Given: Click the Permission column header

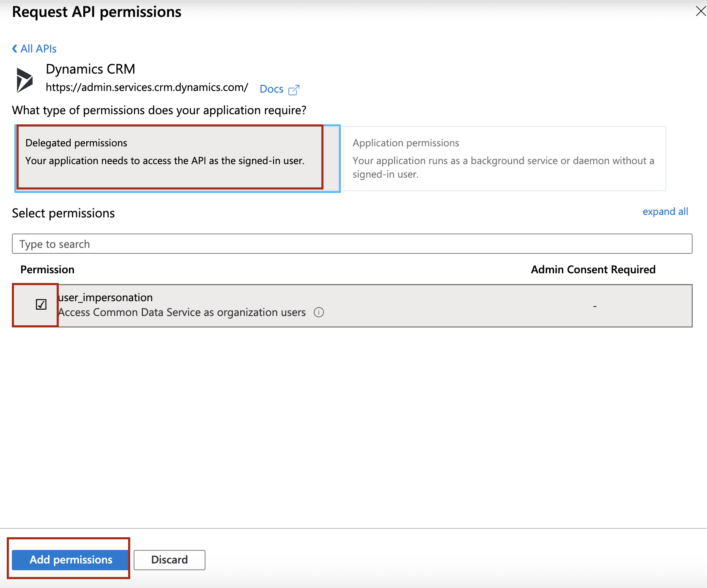Looking at the screenshot, I should click(47, 269).
